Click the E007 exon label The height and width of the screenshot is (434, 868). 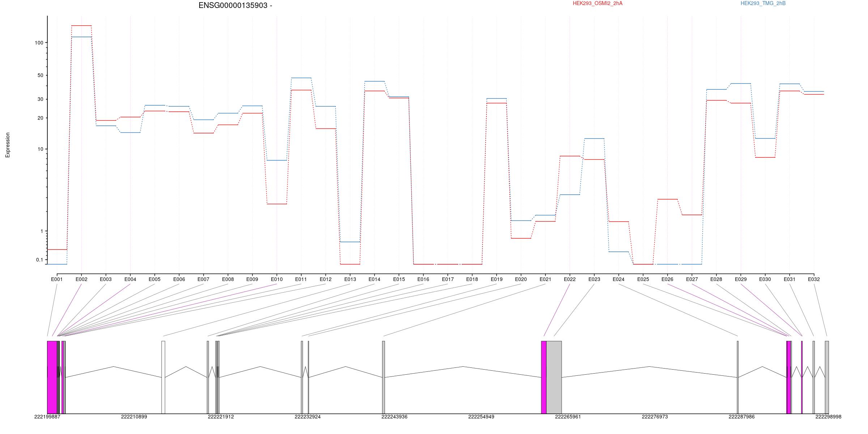(x=203, y=279)
